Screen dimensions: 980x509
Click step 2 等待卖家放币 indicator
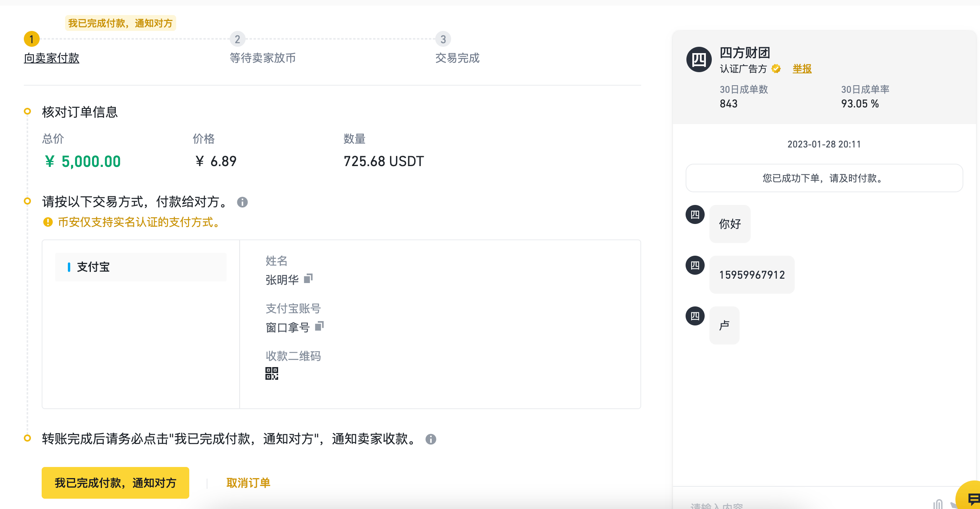237,39
